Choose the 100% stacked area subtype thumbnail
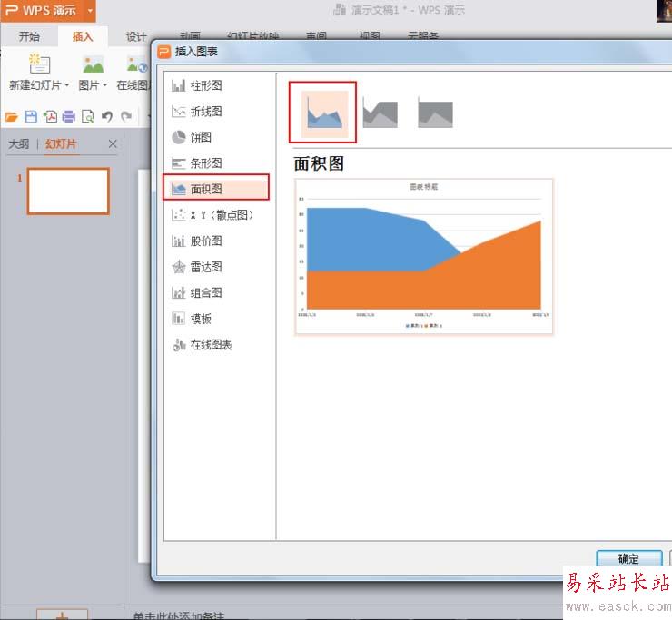The image size is (672, 620). (435, 113)
